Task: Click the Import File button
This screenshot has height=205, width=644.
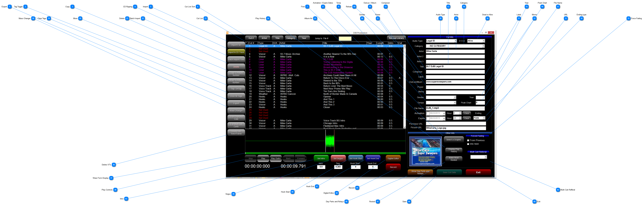Action: (236, 45)
